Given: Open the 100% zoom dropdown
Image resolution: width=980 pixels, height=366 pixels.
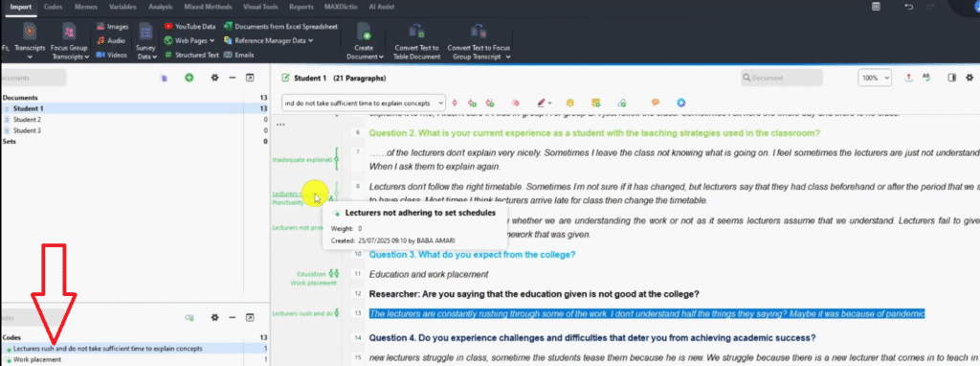Looking at the screenshot, I should point(876,79).
